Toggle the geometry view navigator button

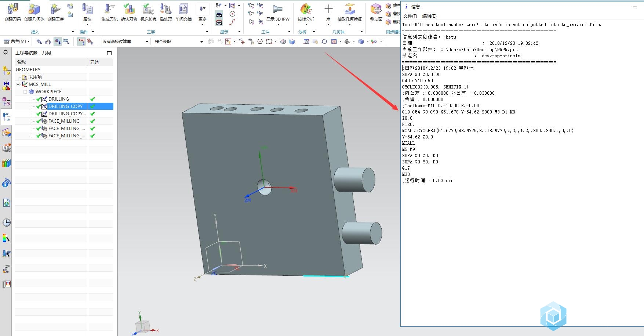pyautogui.click(x=58, y=41)
